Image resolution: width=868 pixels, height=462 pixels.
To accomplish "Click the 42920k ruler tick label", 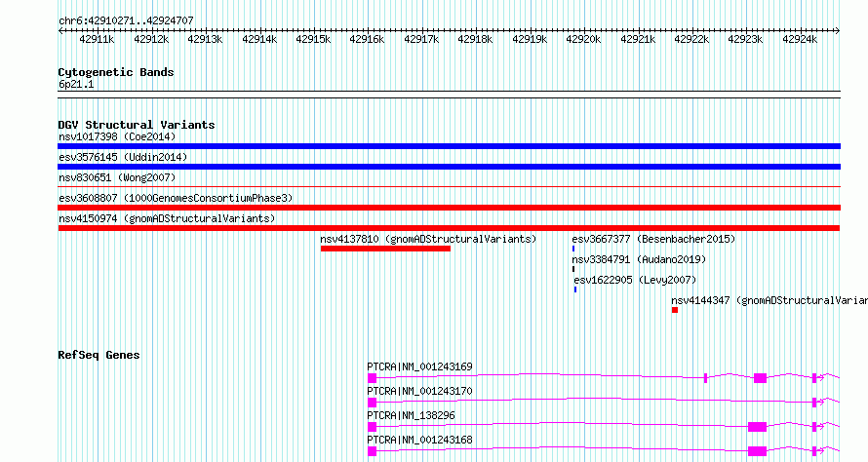I will click(583, 40).
